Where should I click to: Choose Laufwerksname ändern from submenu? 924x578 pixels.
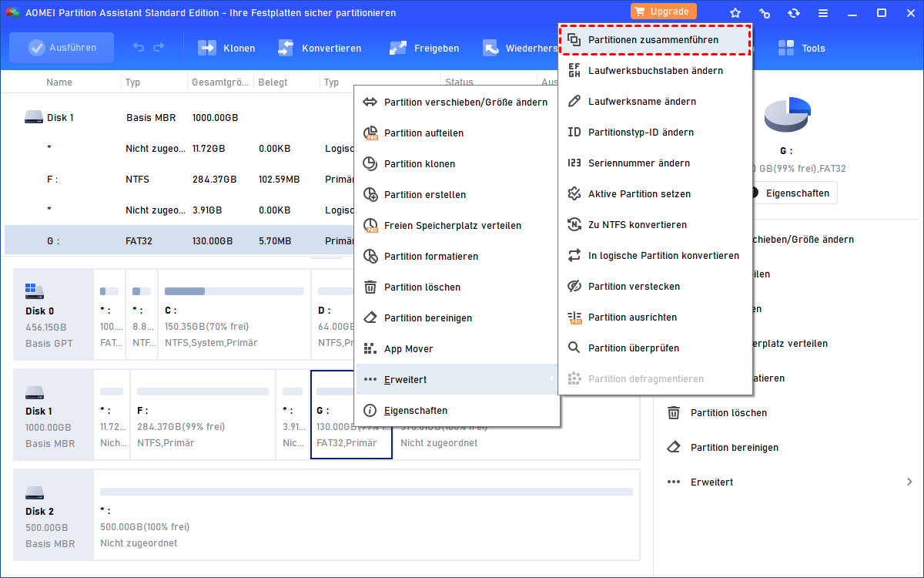click(x=654, y=101)
